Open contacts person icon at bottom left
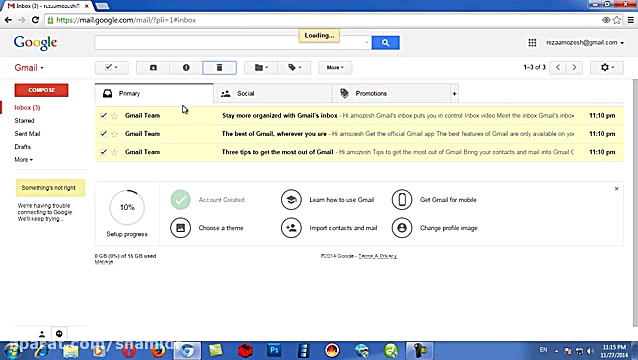 tap(42, 334)
